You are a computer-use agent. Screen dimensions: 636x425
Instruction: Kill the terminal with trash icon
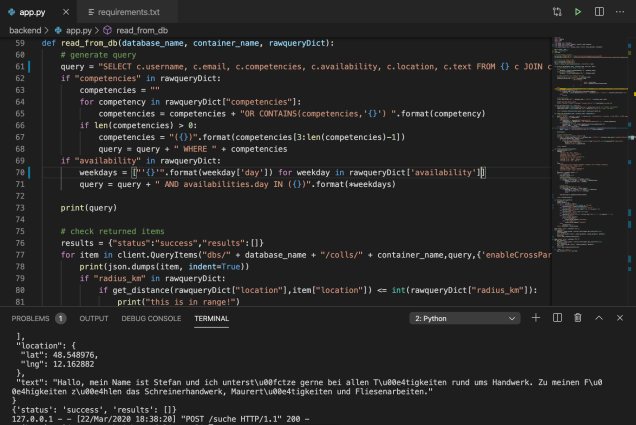578,318
